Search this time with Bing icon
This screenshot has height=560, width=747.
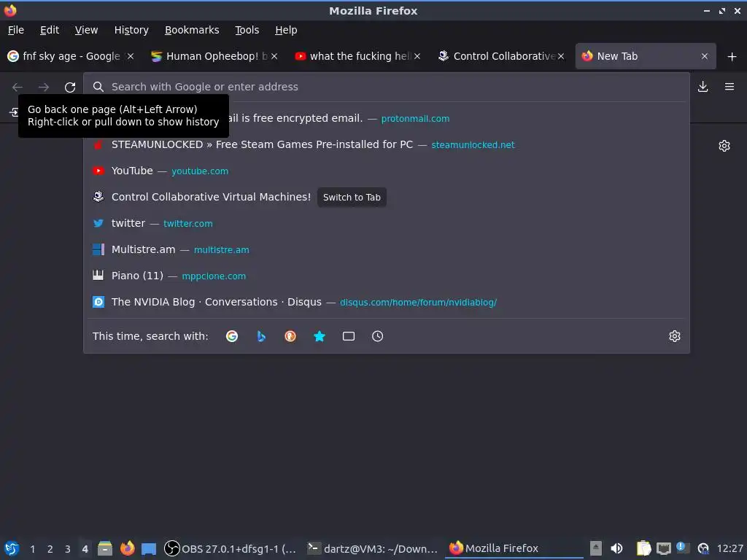(x=261, y=336)
